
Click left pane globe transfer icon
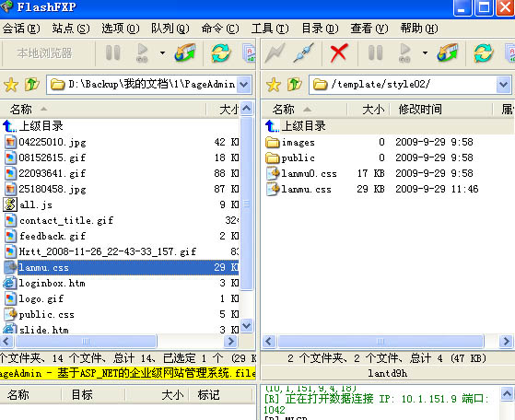[x=185, y=52]
